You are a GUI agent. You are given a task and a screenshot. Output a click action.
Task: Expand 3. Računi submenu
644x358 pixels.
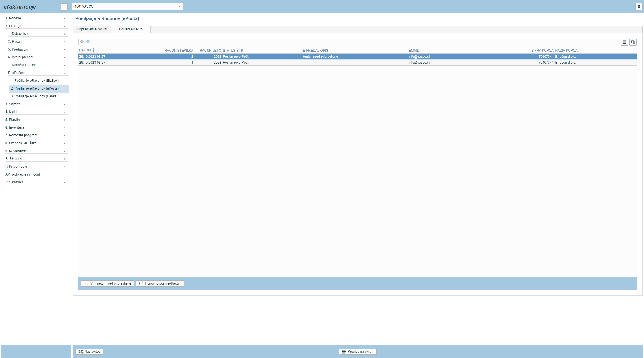tap(38, 42)
